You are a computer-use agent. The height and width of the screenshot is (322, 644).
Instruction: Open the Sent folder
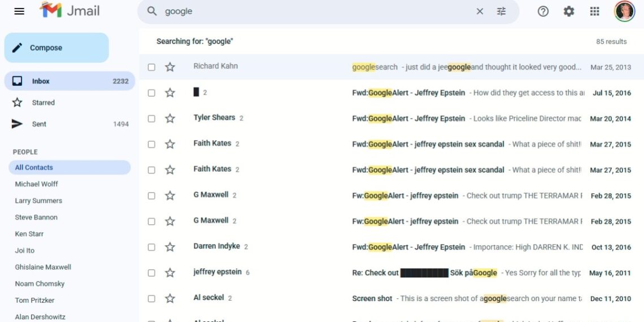39,124
